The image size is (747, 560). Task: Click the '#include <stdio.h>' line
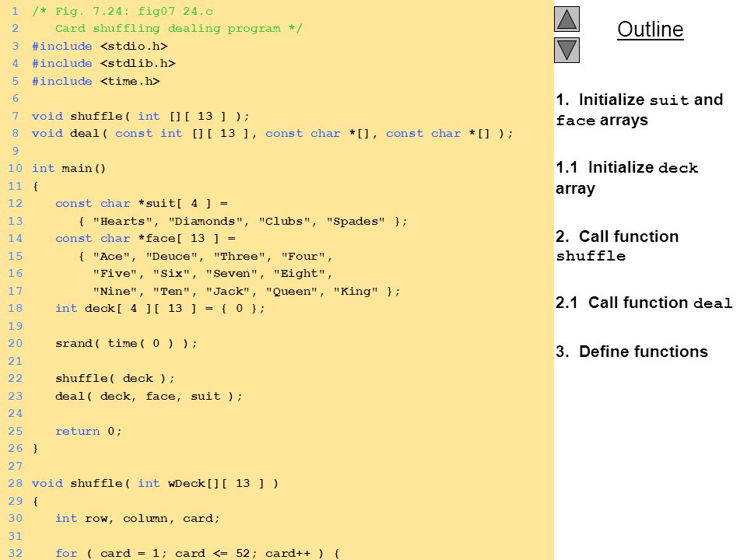(100, 46)
